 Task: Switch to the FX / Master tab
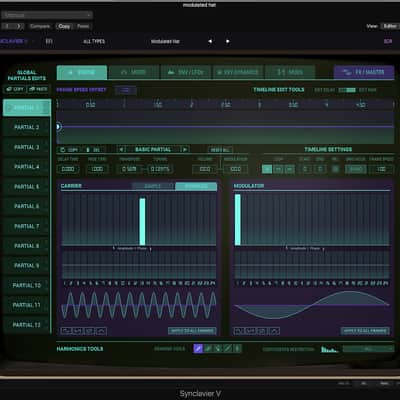pyautogui.click(x=364, y=72)
